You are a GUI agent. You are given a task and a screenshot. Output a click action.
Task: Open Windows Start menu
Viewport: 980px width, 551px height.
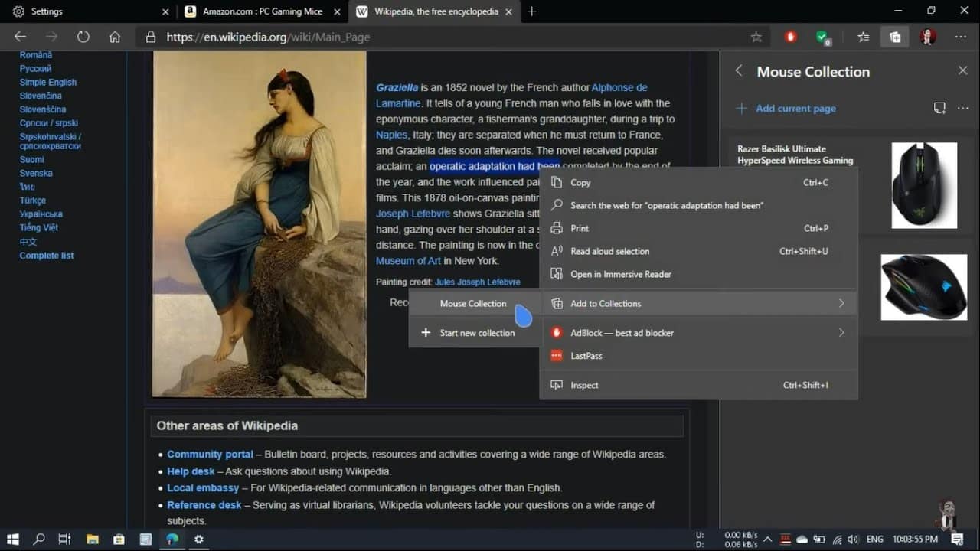[12, 539]
